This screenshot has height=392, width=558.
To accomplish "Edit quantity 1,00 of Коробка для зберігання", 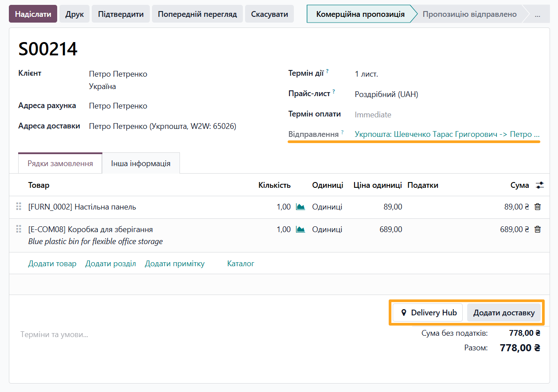I will tap(284, 229).
